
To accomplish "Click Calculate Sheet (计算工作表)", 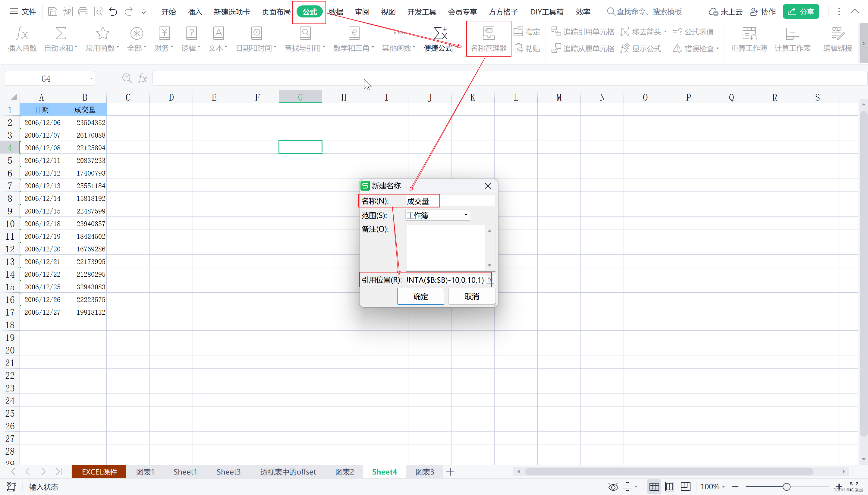I will tap(792, 39).
